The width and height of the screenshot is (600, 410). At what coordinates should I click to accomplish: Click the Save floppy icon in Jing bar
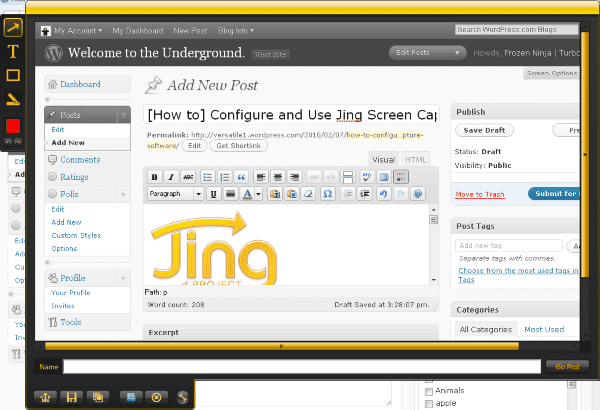click(x=72, y=397)
